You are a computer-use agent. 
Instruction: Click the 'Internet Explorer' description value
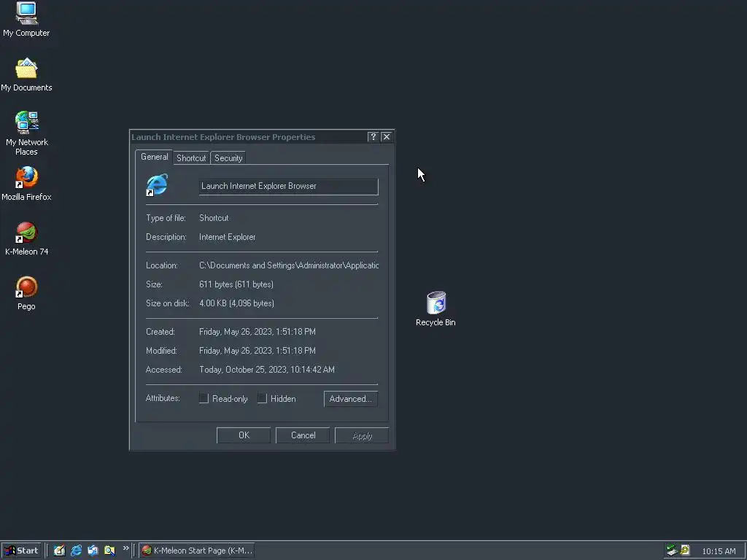(x=228, y=237)
